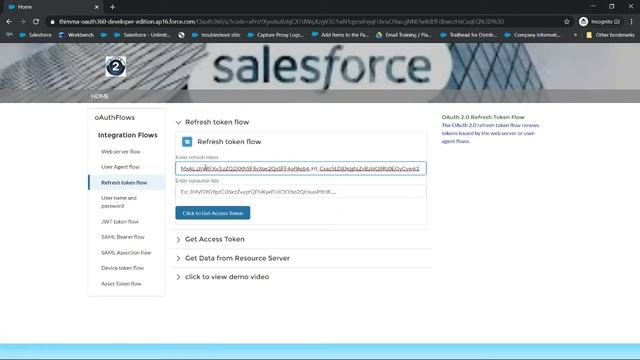
Task: Open the troubleshoot sfdc bookmark
Action: click(x=216, y=35)
